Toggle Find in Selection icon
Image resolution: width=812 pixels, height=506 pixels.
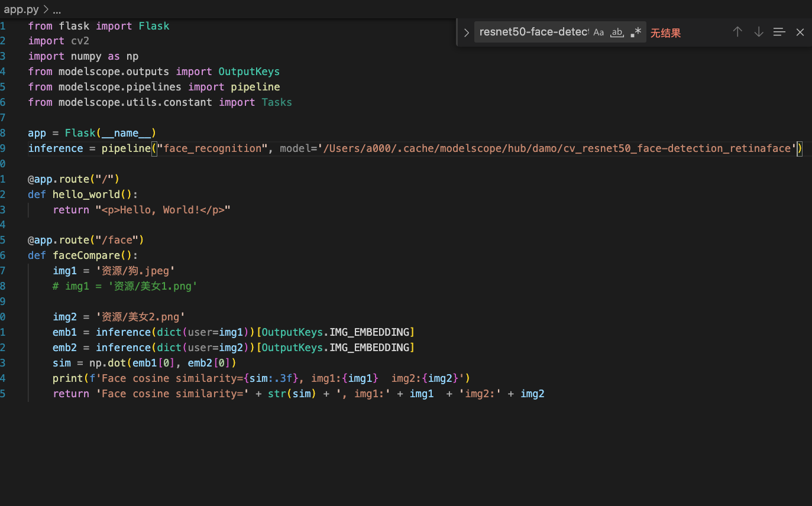click(x=779, y=32)
